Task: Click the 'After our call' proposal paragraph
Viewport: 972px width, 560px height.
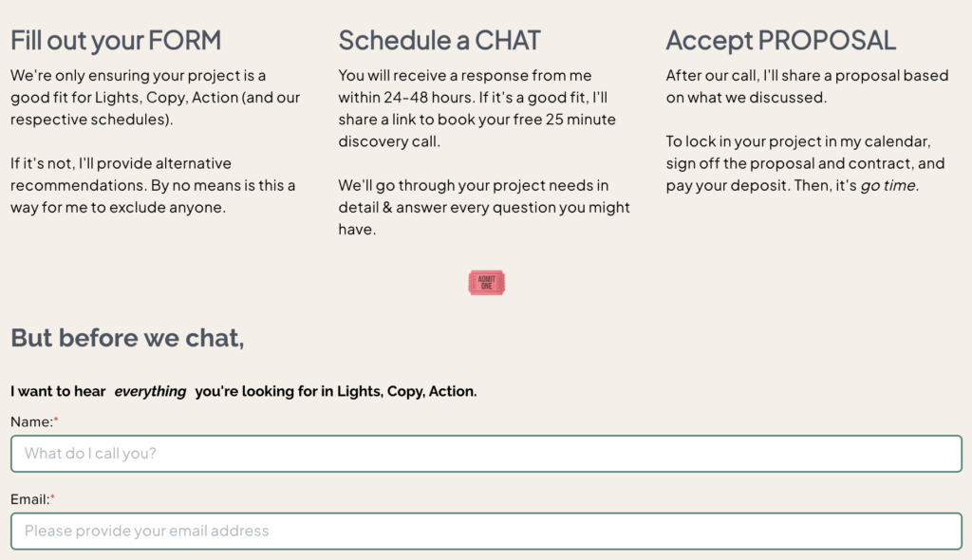Action: [807, 86]
